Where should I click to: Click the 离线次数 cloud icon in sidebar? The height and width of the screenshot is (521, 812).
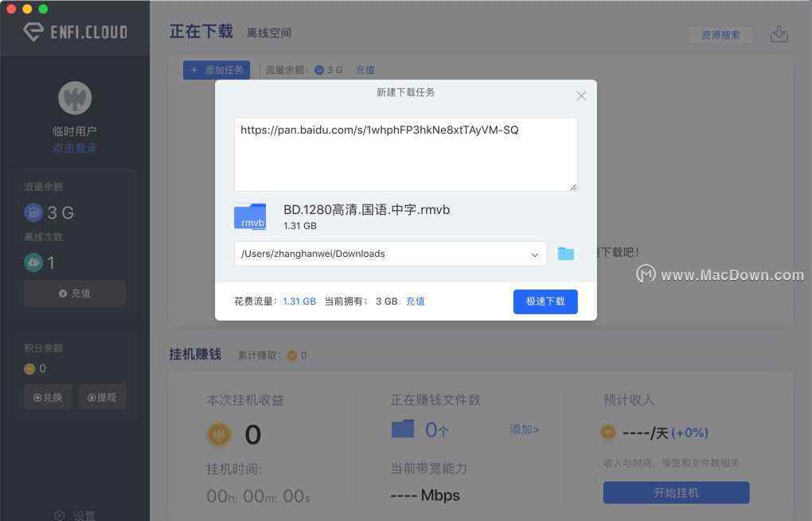click(x=33, y=262)
